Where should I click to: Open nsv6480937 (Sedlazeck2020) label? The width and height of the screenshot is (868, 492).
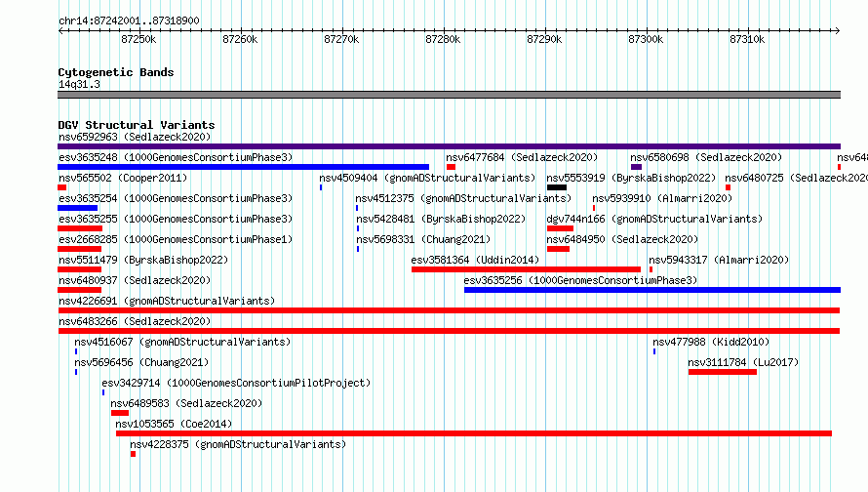[x=135, y=280]
